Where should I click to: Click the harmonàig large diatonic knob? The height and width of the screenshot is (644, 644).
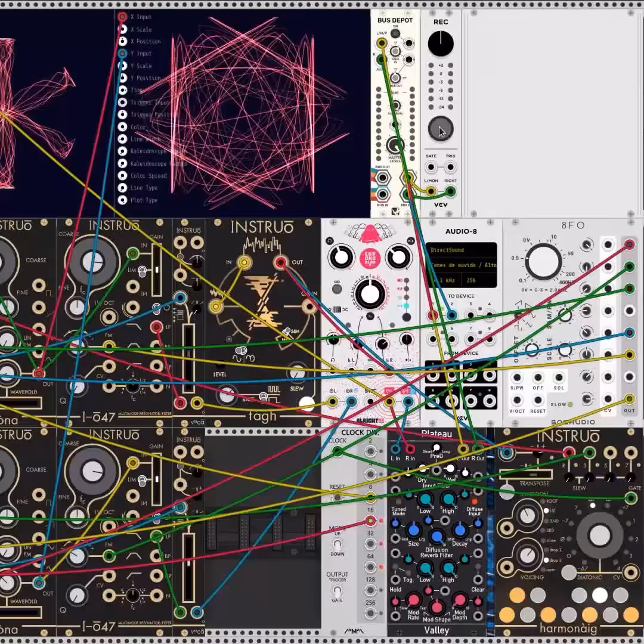tap(599, 535)
